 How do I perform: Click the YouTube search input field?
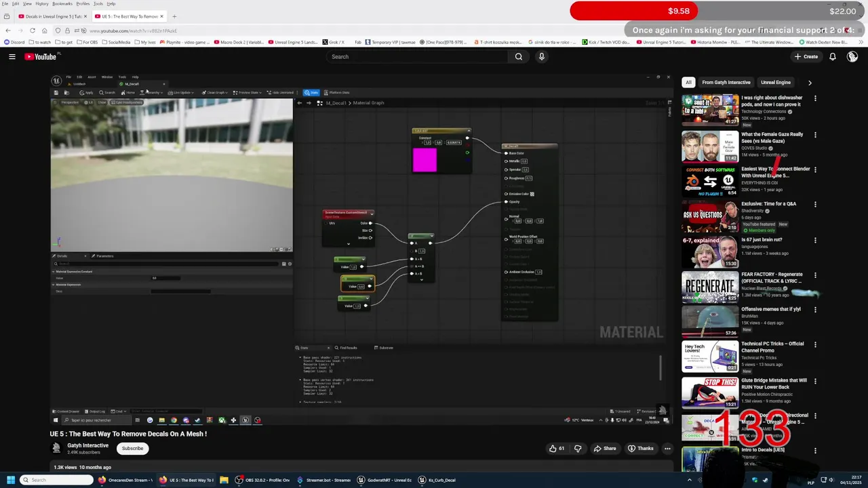tap(417, 57)
